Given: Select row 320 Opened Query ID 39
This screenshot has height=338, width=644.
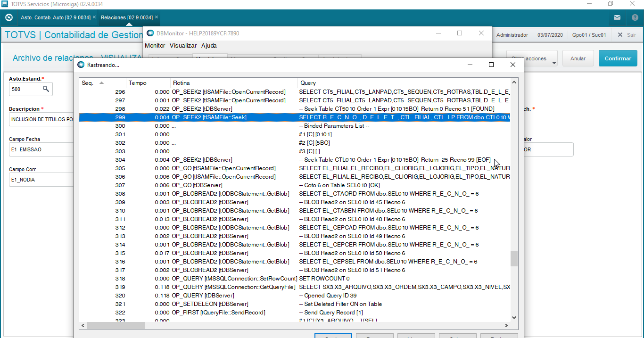Looking at the screenshot, I should [x=295, y=296].
